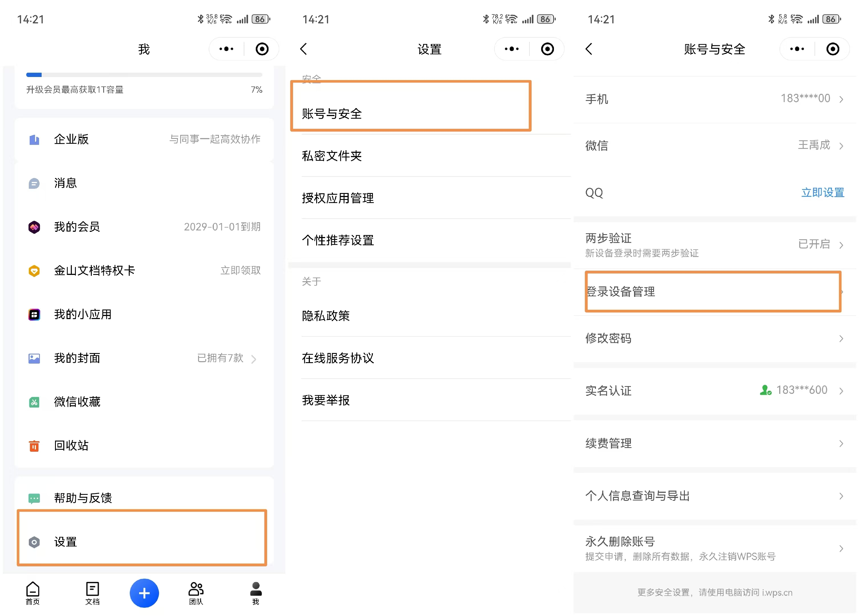Tap phone number 183****00
859x616 pixels.
coord(805,98)
